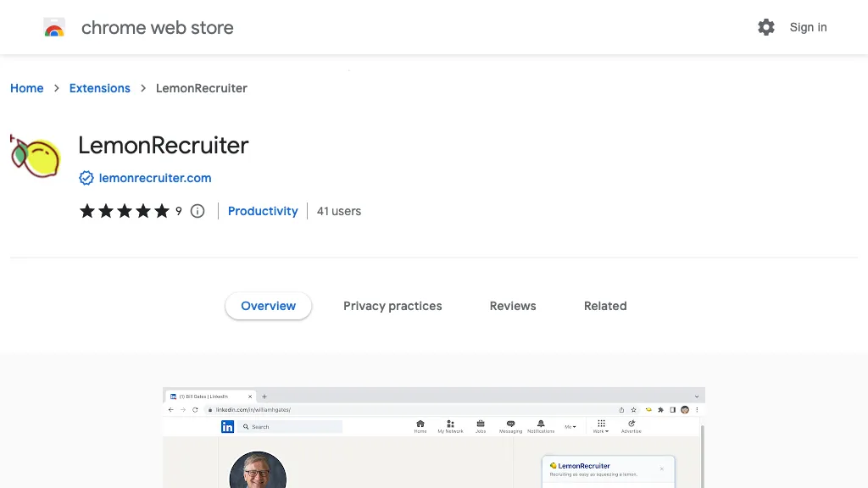Screen dimensions: 868x488
Task: Click the five-star rating display
Action: pos(125,211)
